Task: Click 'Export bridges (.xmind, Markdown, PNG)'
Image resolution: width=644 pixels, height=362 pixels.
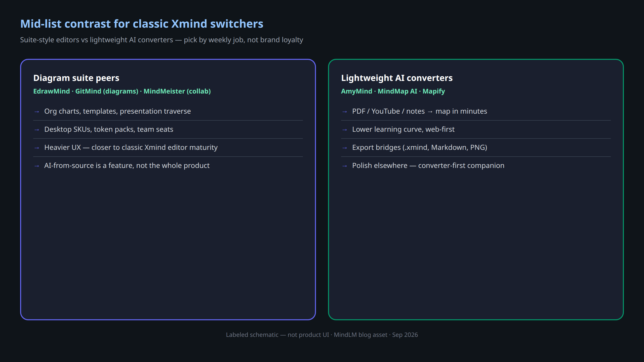Action: pyautogui.click(x=420, y=147)
